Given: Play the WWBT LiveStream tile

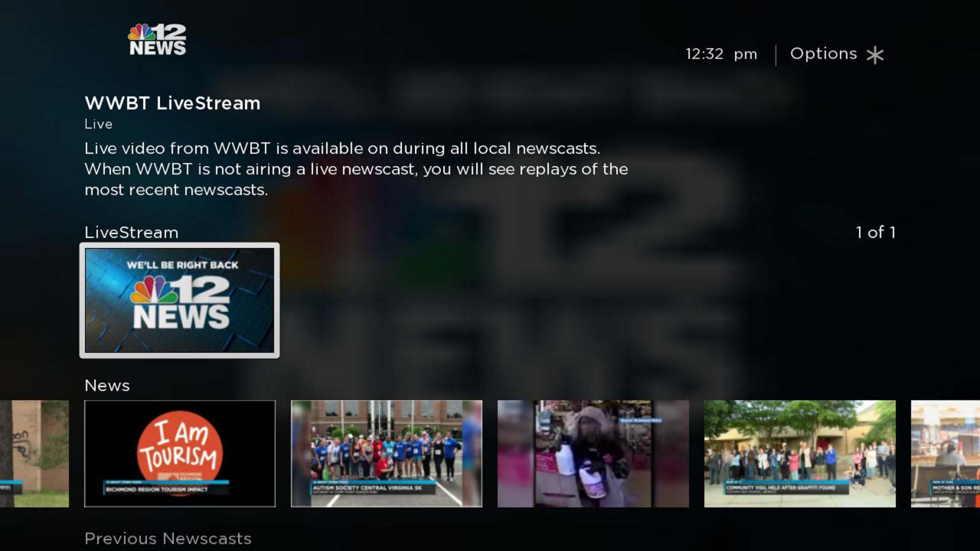Looking at the screenshot, I should 179,300.
